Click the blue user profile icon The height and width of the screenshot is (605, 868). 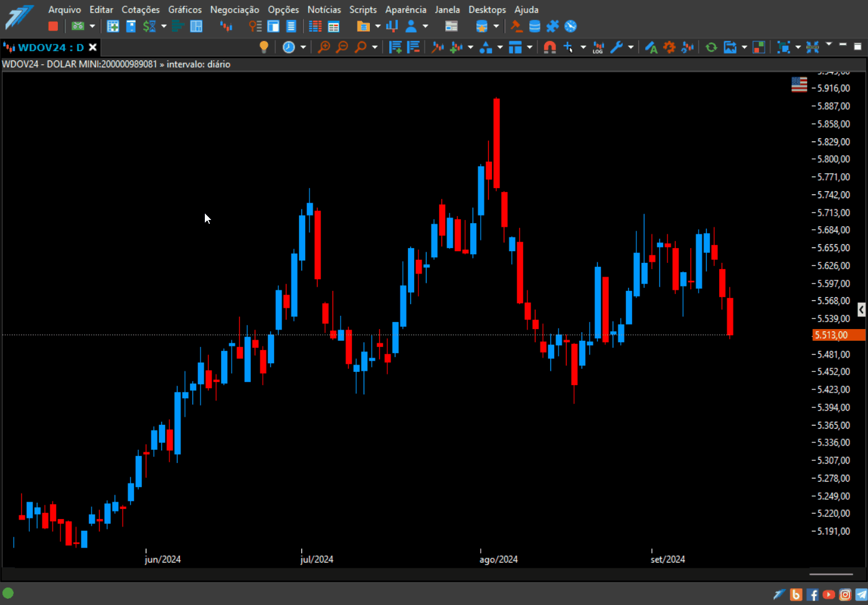pyautogui.click(x=411, y=26)
